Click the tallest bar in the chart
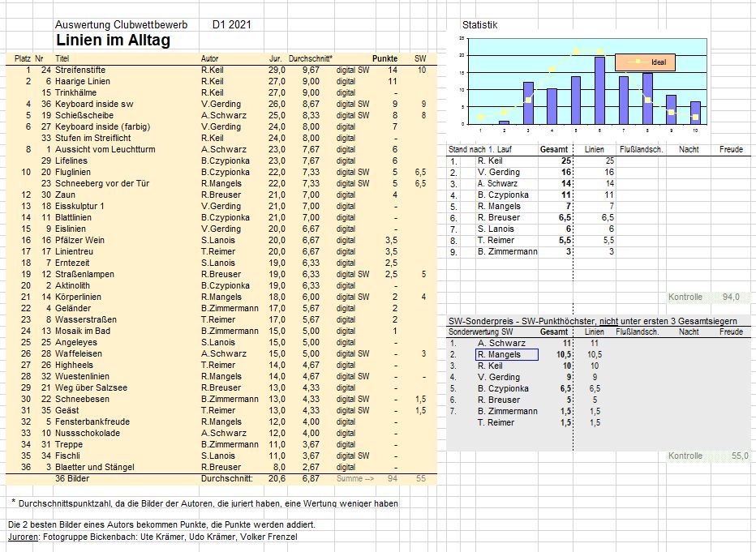 point(599,91)
